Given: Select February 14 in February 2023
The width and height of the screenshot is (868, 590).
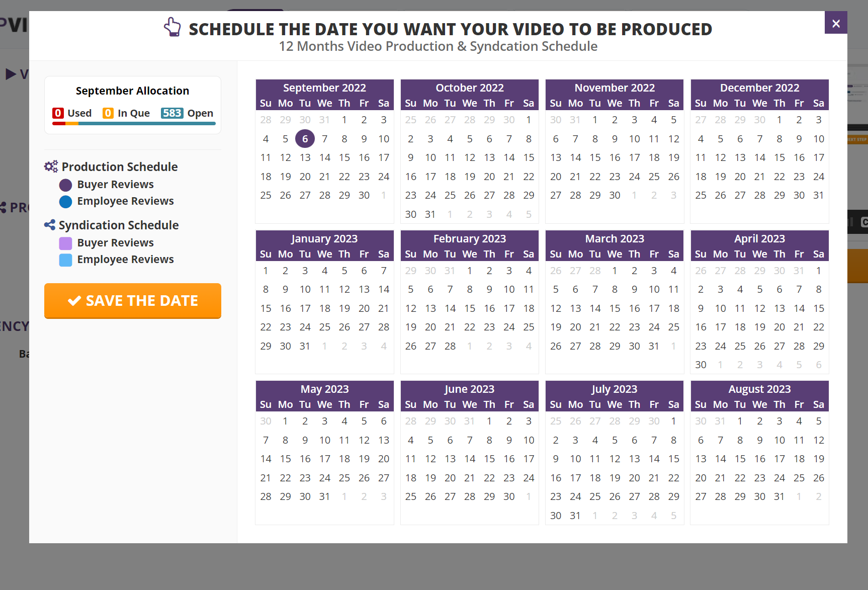Looking at the screenshot, I should point(450,308).
